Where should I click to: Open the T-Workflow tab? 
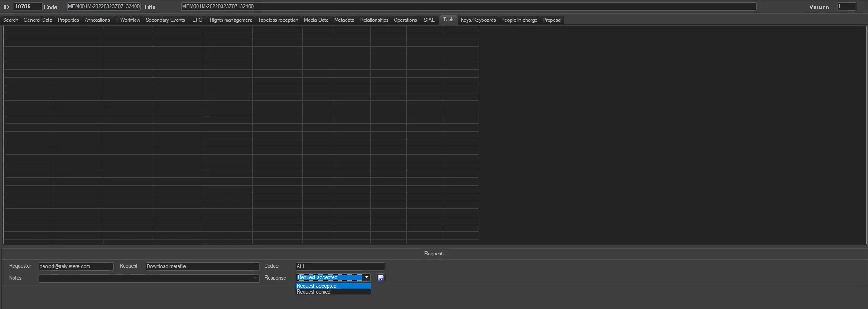pos(127,20)
